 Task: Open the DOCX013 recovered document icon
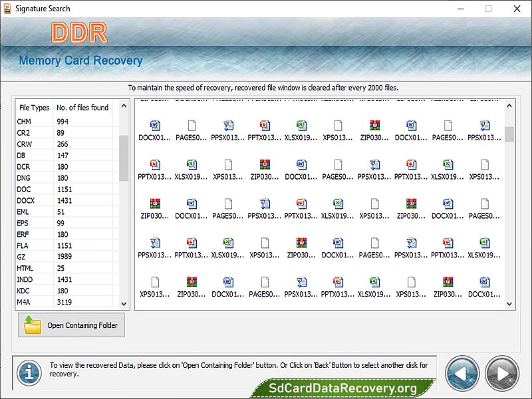tap(154, 126)
